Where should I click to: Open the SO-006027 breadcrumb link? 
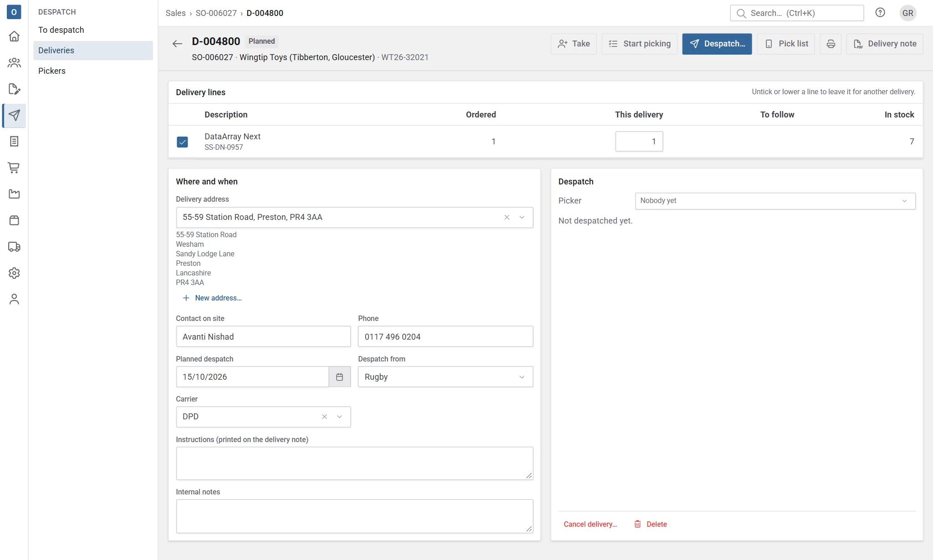(216, 13)
